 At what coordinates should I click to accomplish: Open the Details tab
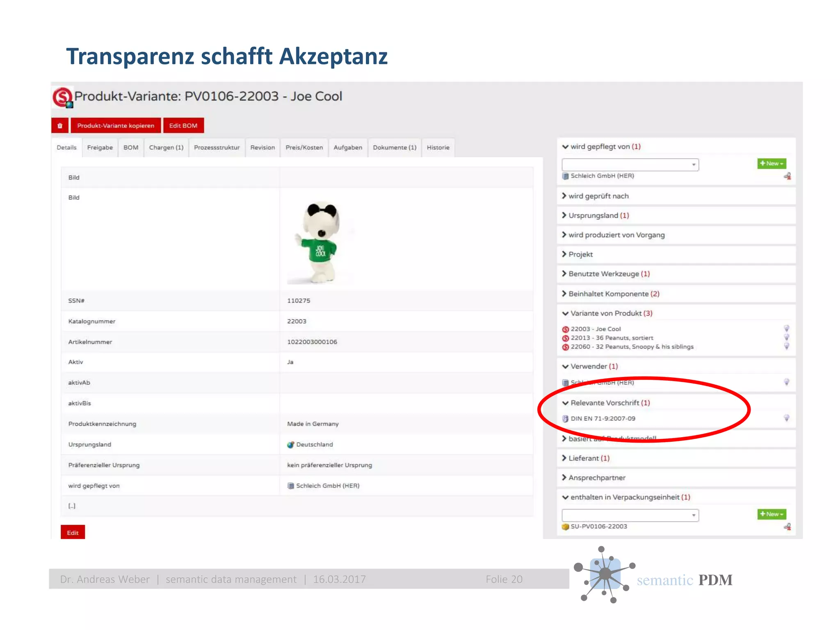click(x=66, y=148)
